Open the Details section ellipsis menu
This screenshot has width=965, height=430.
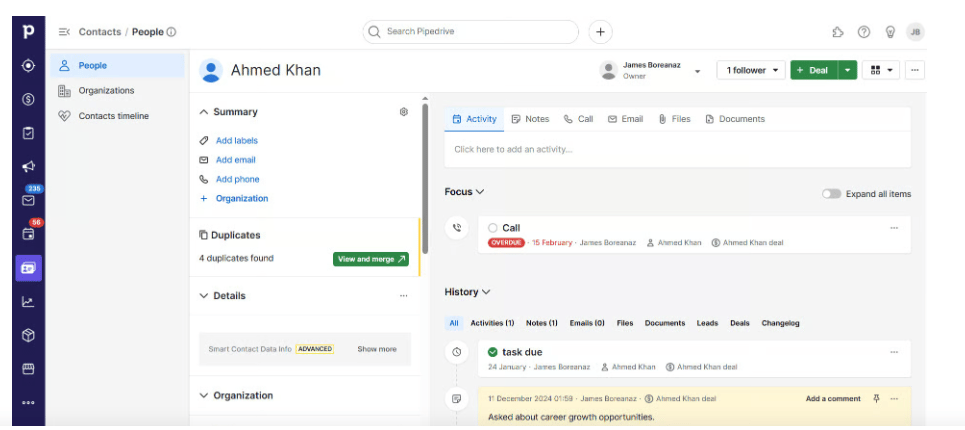point(404,296)
